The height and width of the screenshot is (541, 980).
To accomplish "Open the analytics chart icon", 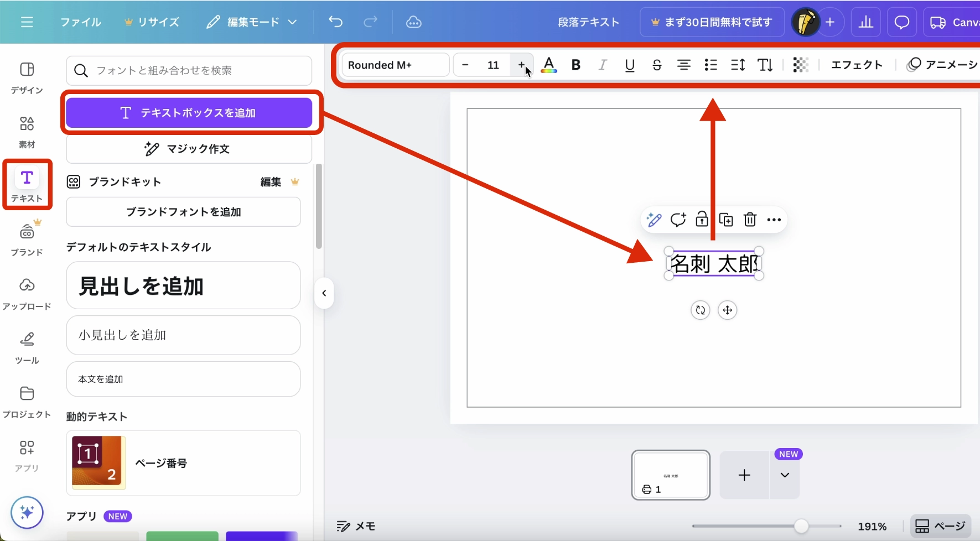I will coord(866,22).
